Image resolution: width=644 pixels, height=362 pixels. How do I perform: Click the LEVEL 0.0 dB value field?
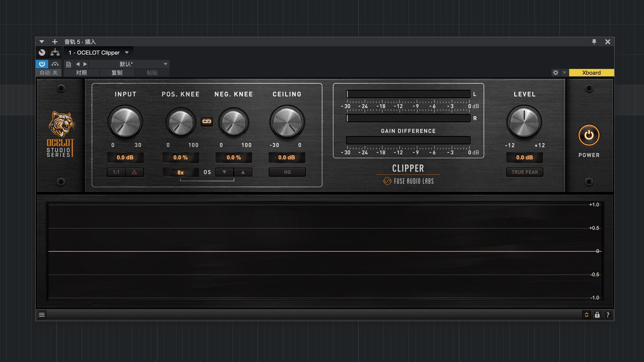(525, 158)
